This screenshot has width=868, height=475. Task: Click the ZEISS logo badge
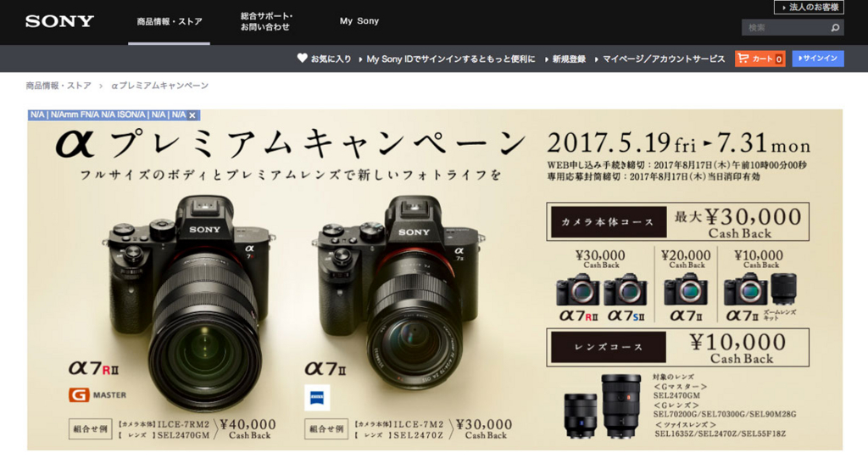click(x=317, y=398)
